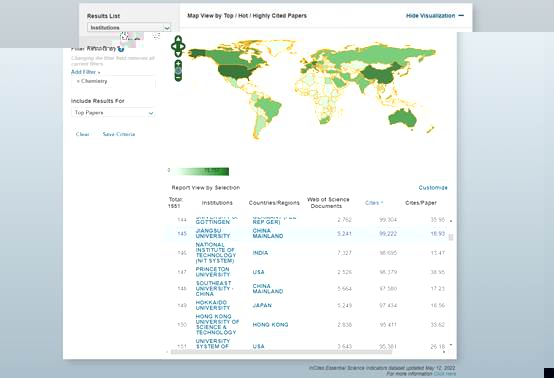Viewport: 554px width, 378px height.
Task: Click the table's vertical scrollbar thumb
Action: 451,237
